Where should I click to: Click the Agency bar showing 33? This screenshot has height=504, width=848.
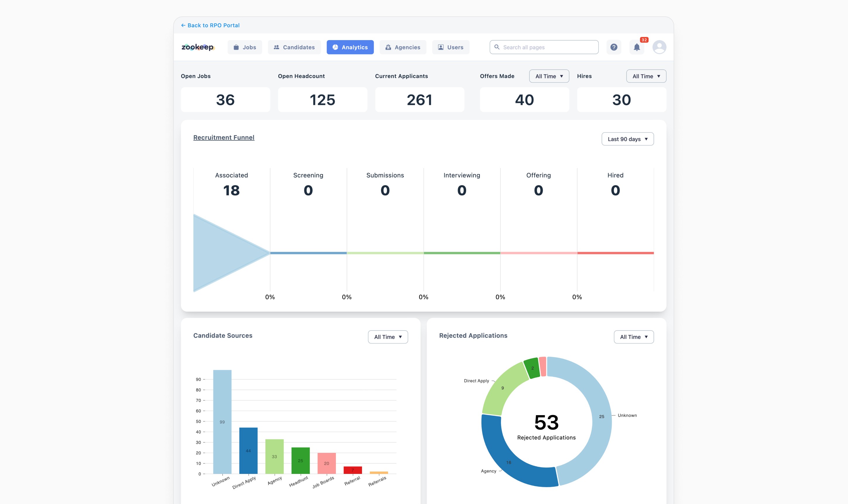click(x=274, y=456)
